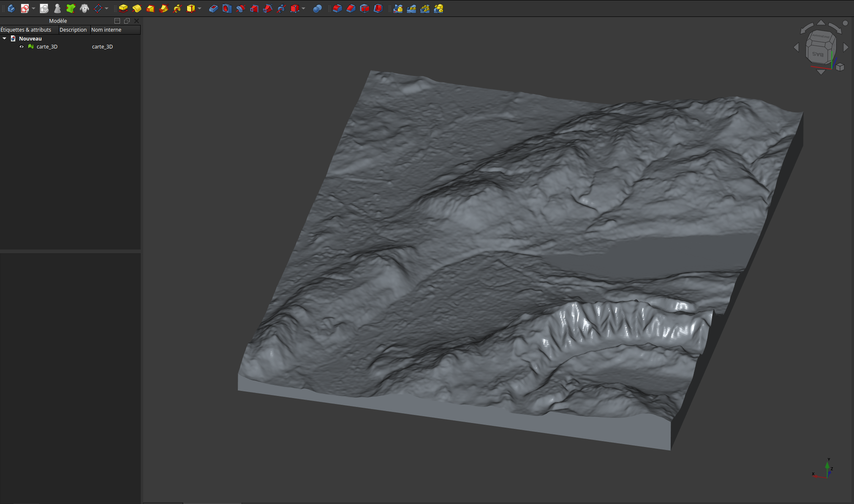Select the Fillet tool icon

pos(337,8)
